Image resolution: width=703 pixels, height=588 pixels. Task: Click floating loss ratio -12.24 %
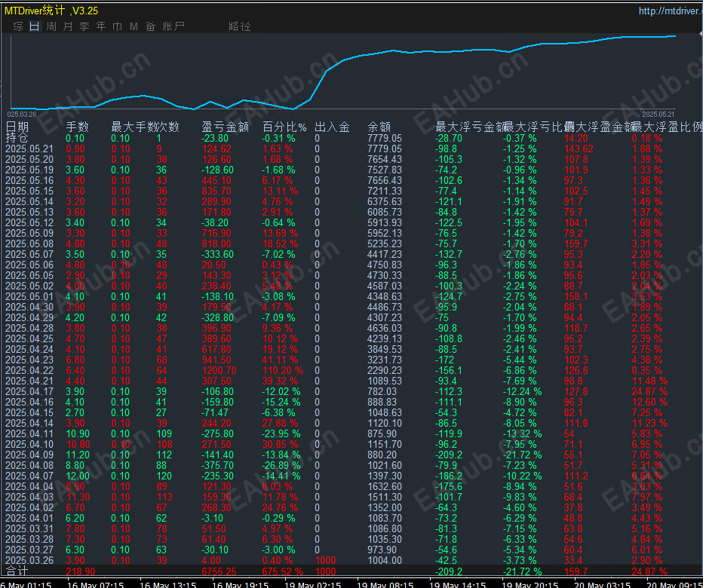(522, 392)
